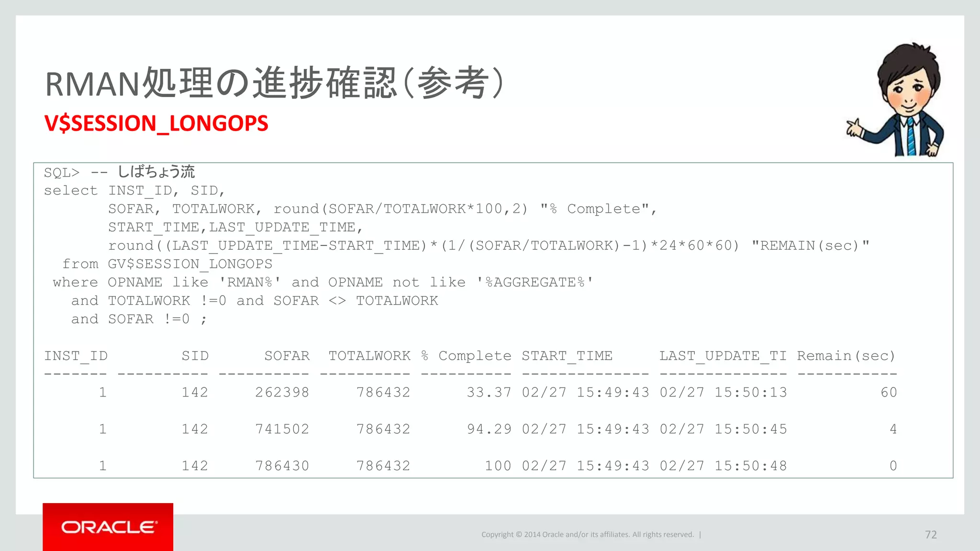The width and height of the screenshot is (980, 551).
Task: Click the businessman cartoon character
Action: [896, 100]
